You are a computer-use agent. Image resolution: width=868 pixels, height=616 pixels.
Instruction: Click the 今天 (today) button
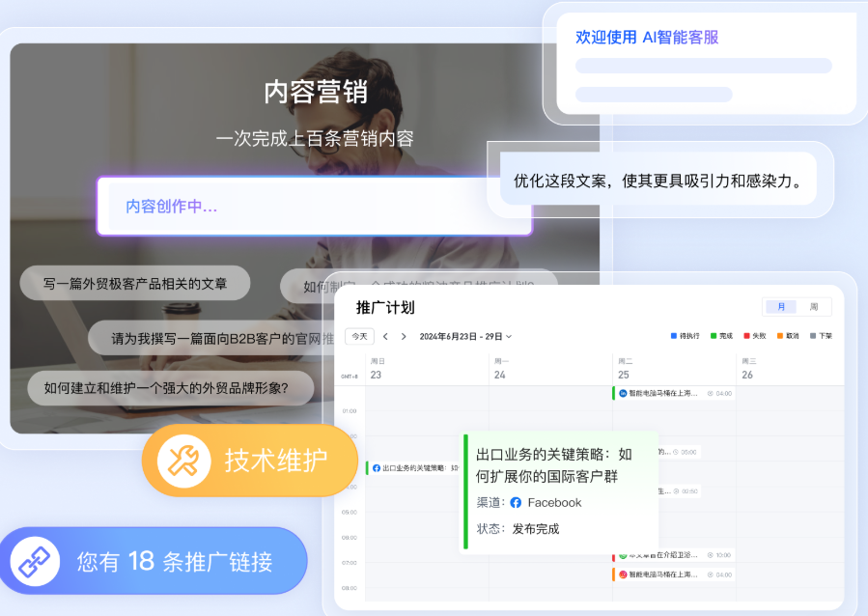pyautogui.click(x=359, y=337)
